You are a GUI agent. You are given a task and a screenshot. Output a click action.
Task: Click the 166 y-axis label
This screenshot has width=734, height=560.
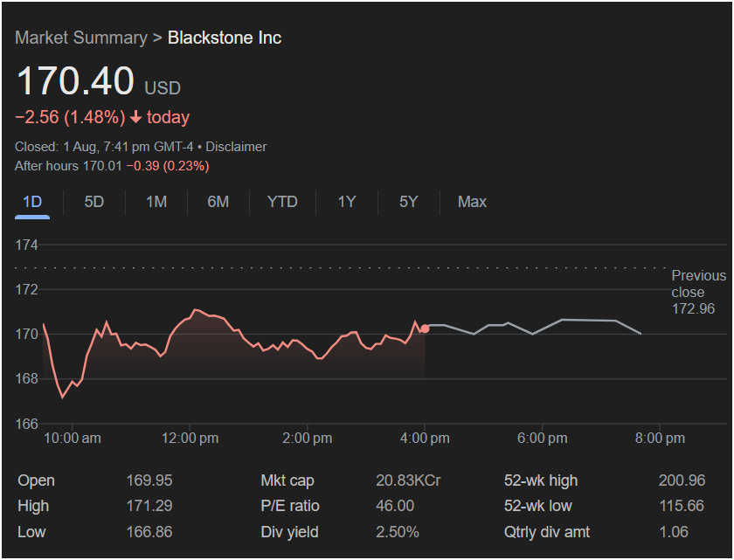pyautogui.click(x=27, y=424)
